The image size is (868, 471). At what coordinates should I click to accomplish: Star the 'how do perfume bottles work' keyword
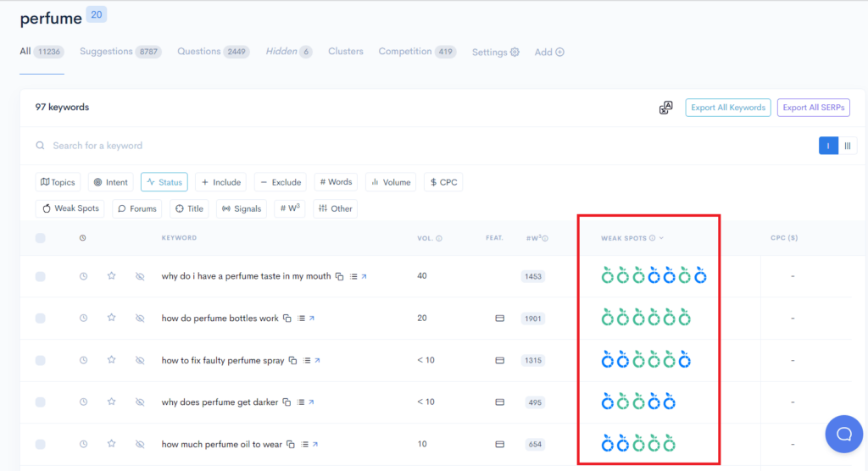111,318
